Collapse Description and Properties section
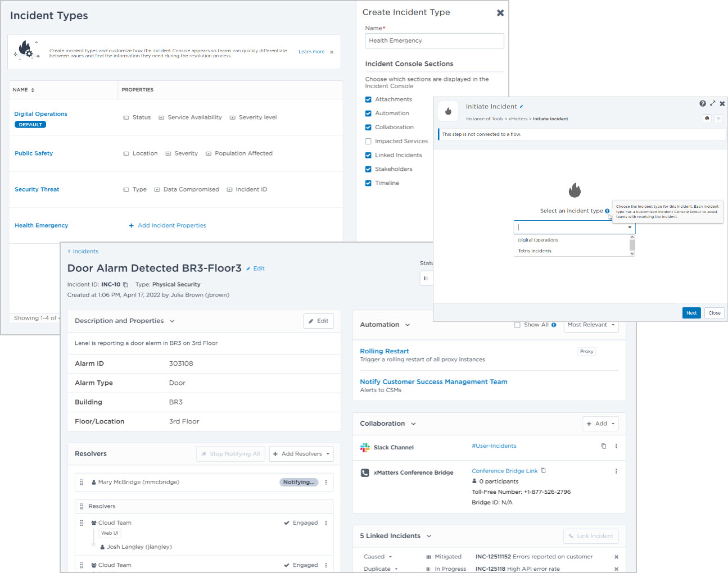 click(x=172, y=321)
